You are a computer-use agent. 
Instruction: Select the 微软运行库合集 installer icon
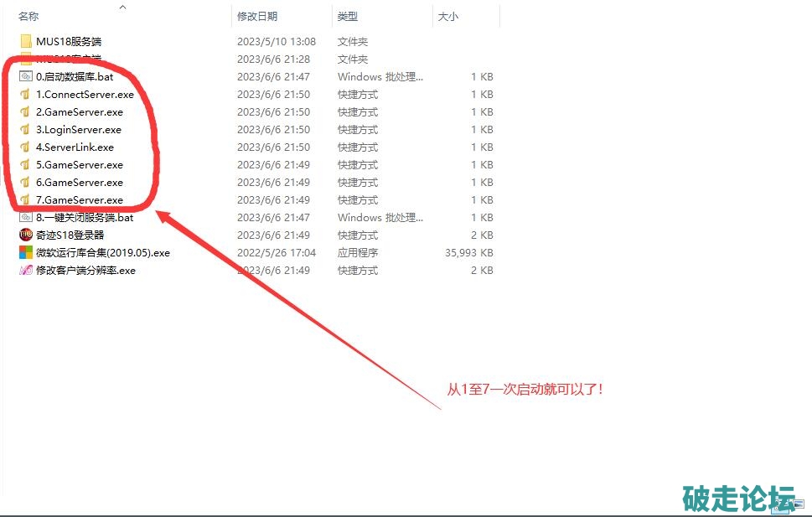(x=25, y=252)
